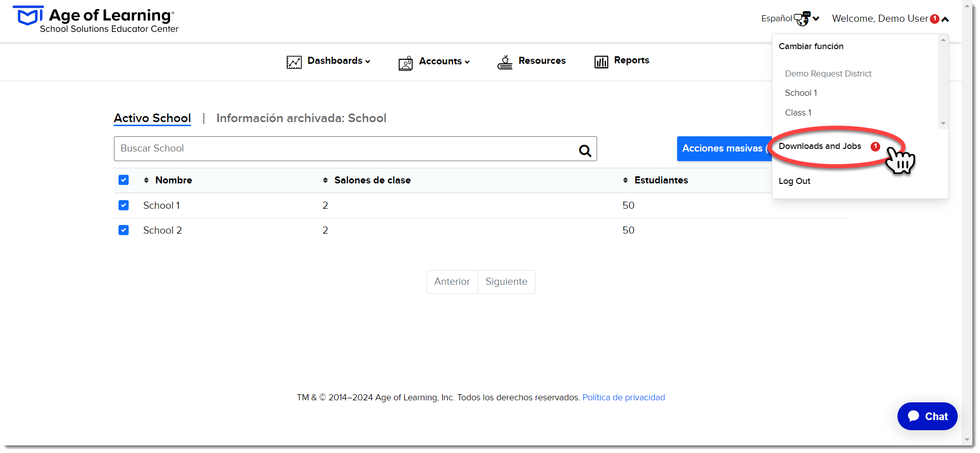Open the Política de privacidad link
Screen dimensions: 980x453
tap(623, 397)
